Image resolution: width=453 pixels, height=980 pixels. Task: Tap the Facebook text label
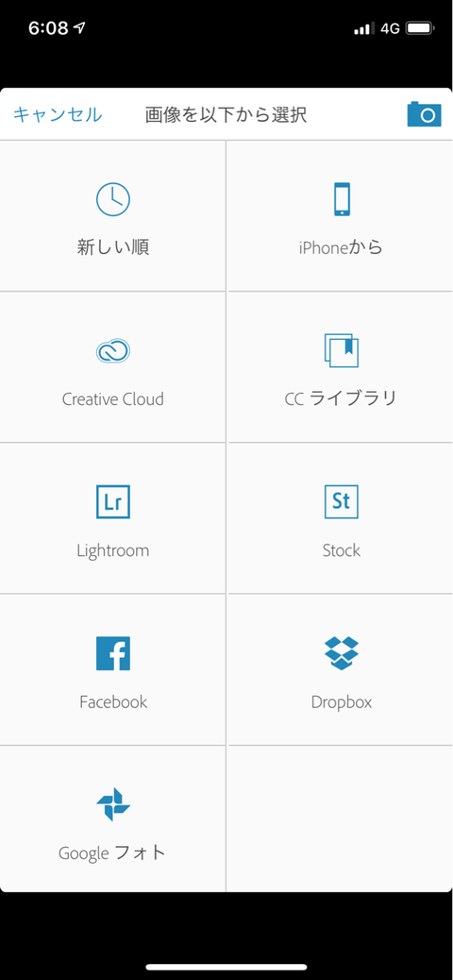pyautogui.click(x=113, y=701)
